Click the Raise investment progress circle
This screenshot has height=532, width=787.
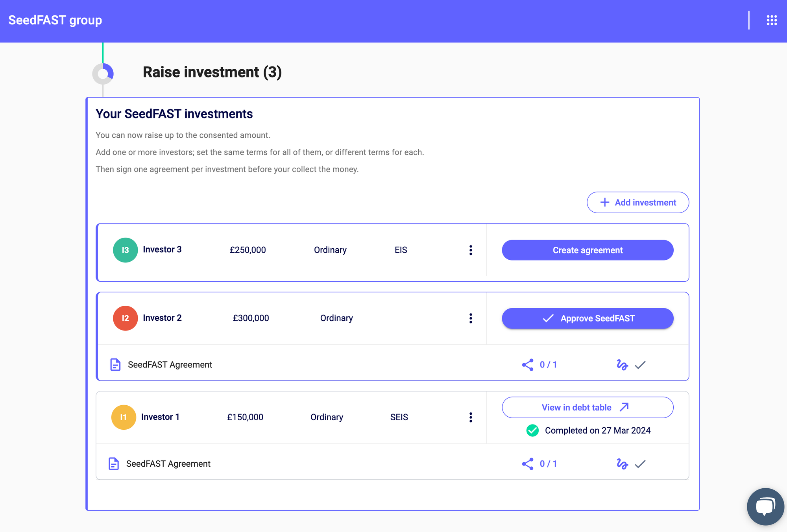pos(103,74)
